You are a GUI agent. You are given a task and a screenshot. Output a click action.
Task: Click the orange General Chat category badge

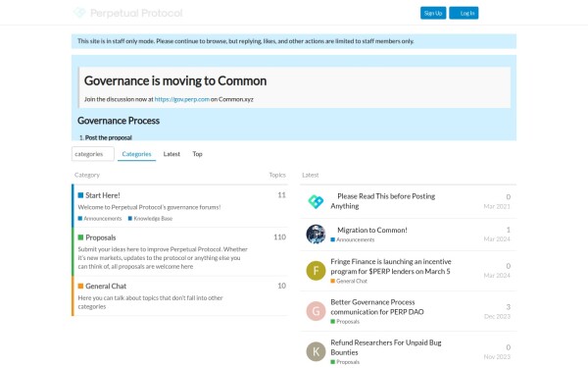coord(80,286)
